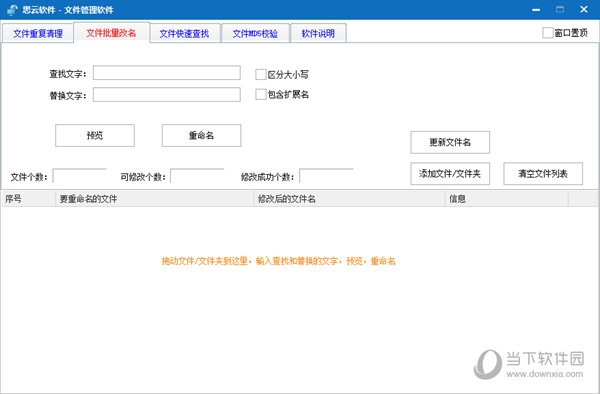The image size is (600, 394).
Task: Check the 包含扩展名 option
Action: pos(261,94)
